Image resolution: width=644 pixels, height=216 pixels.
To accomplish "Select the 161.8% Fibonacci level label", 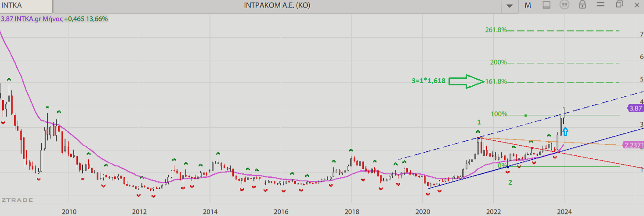I will point(496,82).
